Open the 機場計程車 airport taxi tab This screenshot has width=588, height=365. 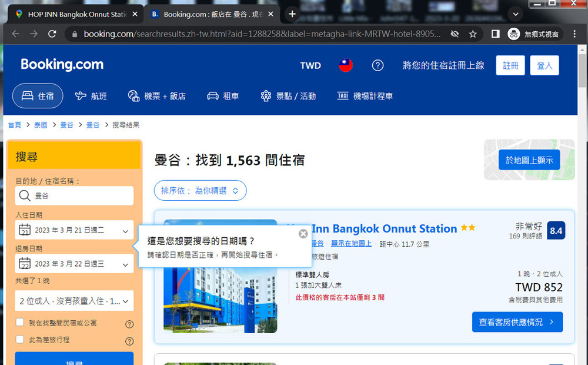(365, 96)
